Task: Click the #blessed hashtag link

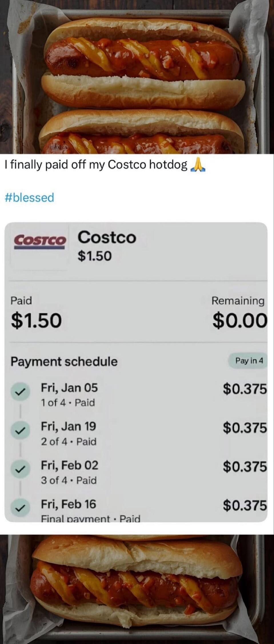Action: point(29,197)
